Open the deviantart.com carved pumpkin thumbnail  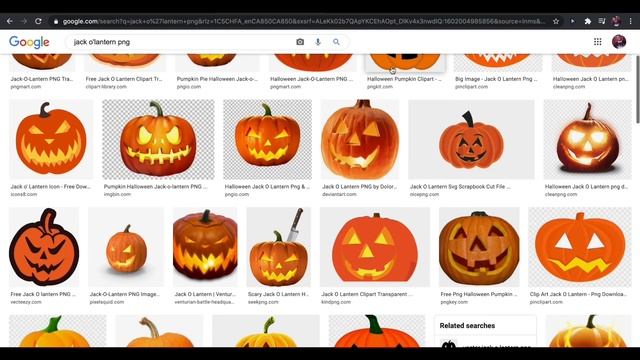[360, 140]
